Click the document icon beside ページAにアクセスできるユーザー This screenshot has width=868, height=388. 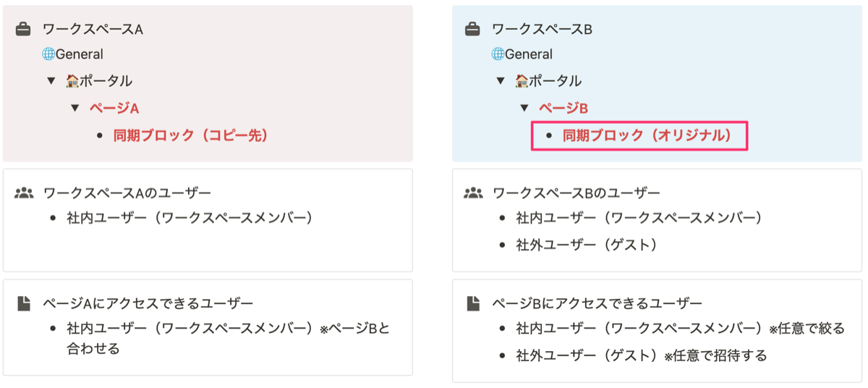24,303
